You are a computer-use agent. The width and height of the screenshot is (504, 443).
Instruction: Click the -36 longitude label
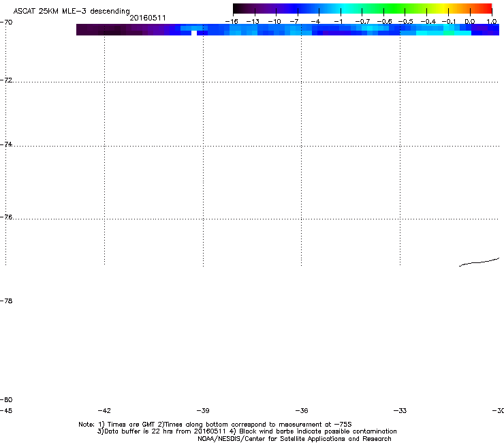302,410
